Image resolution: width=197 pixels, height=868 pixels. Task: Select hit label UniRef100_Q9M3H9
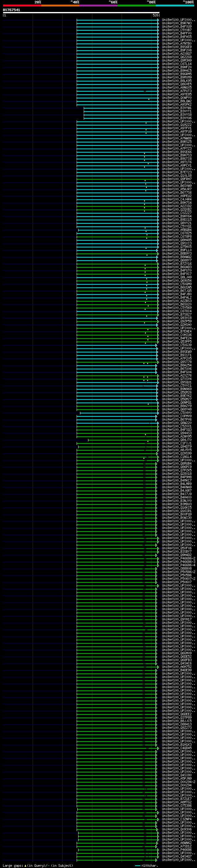(177, 60)
